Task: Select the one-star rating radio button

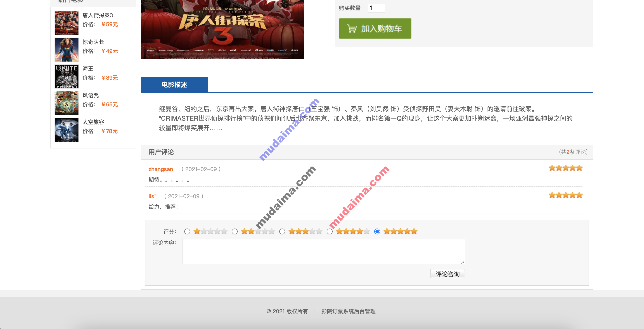Action: tap(187, 231)
